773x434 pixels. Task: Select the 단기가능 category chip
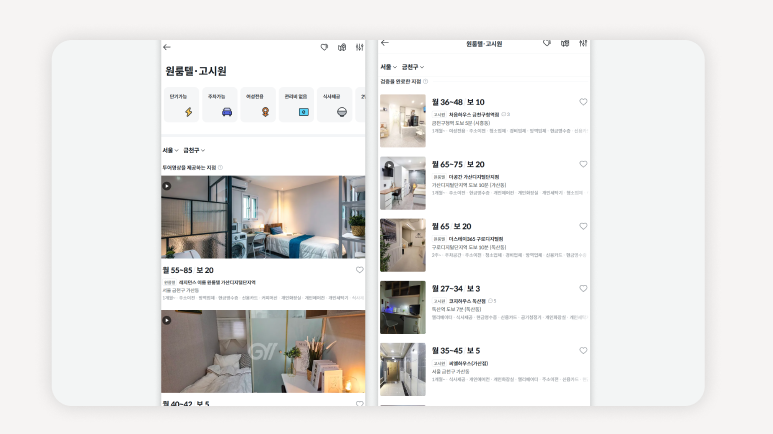click(x=181, y=105)
